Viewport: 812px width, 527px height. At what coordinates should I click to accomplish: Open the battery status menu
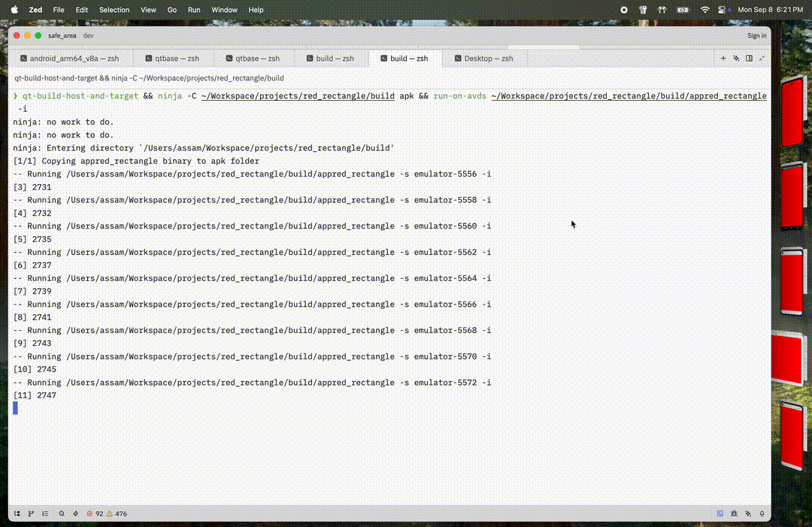pyautogui.click(x=683, y=10)
